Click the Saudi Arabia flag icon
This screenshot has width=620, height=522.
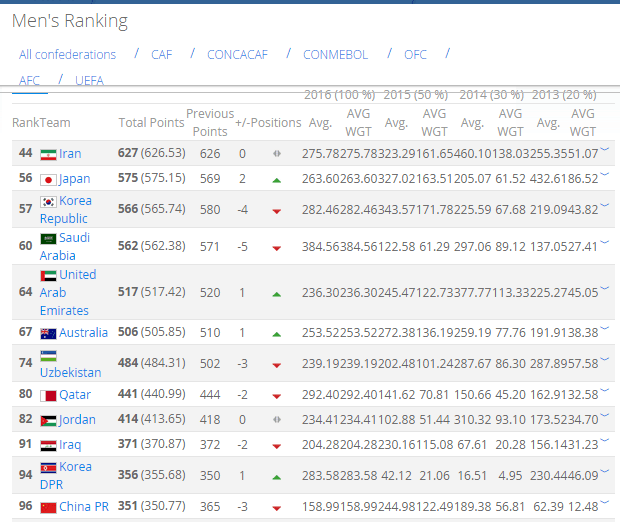point(48,239)
